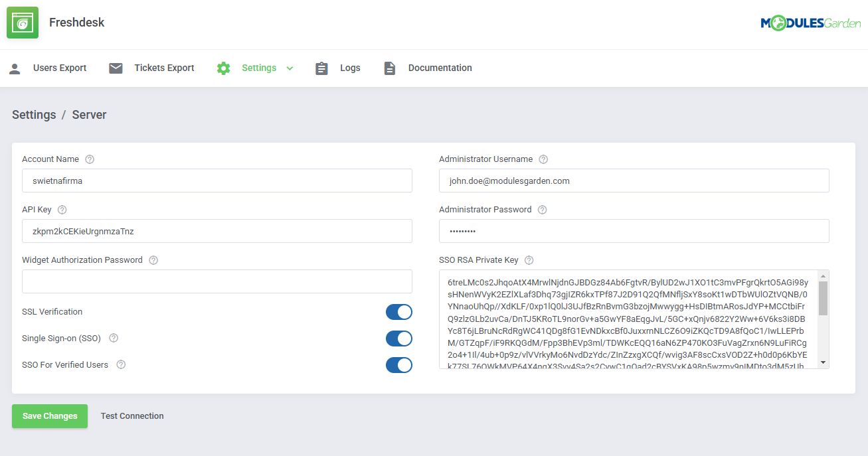Navigate to the Users Export section
Image resolution: width=868 pixels, height=456 pixels.
pos(59,67)
